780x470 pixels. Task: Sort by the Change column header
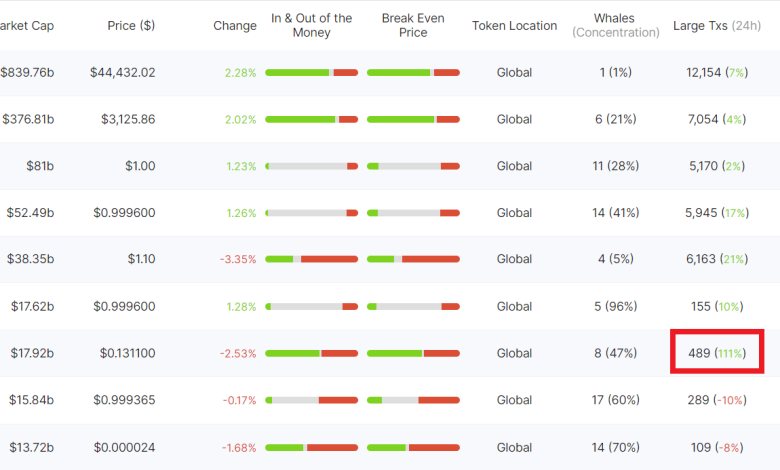235,25
